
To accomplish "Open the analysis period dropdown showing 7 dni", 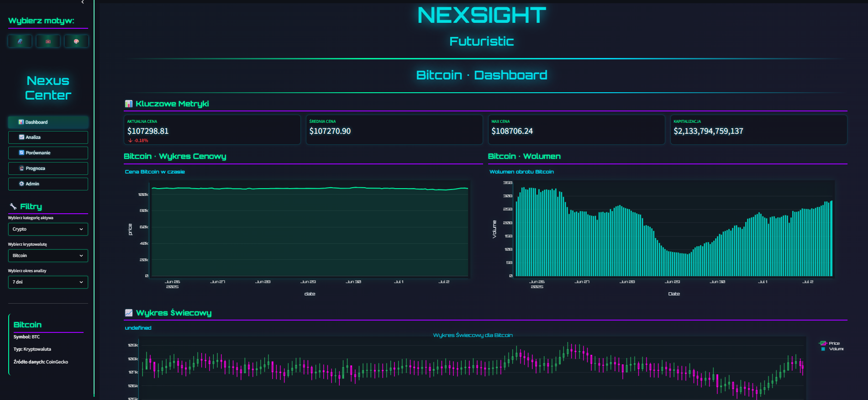I will [48, 282].
